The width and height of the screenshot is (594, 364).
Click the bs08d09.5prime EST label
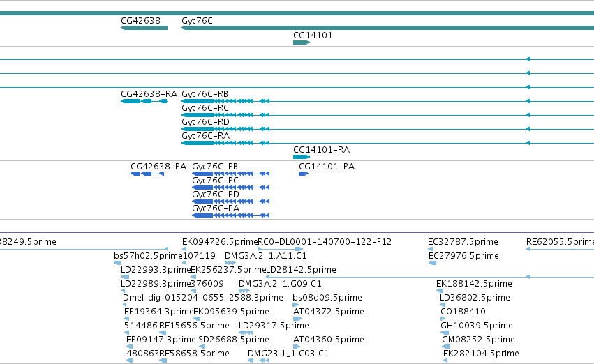point(327,298)
